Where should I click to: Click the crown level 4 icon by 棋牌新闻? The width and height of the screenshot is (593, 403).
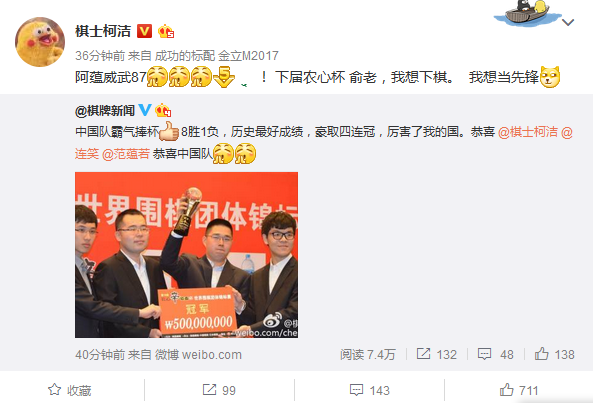(x=163, y=110)
